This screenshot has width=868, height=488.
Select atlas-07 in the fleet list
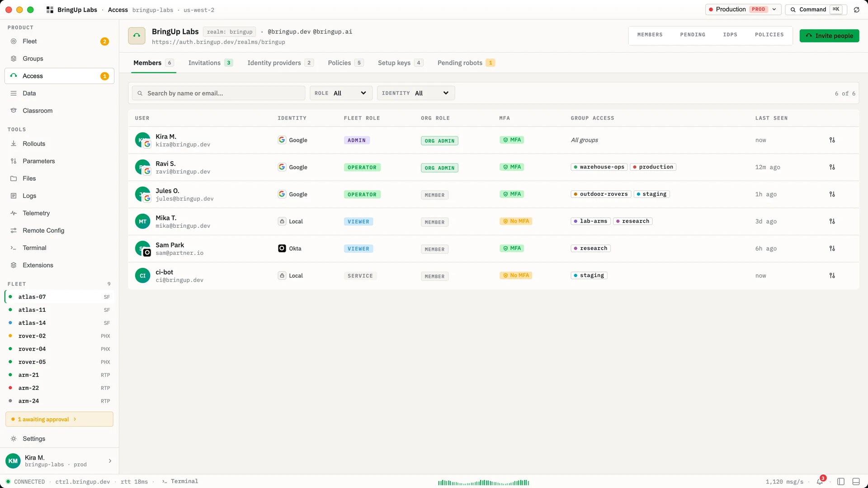pos(59,297)
